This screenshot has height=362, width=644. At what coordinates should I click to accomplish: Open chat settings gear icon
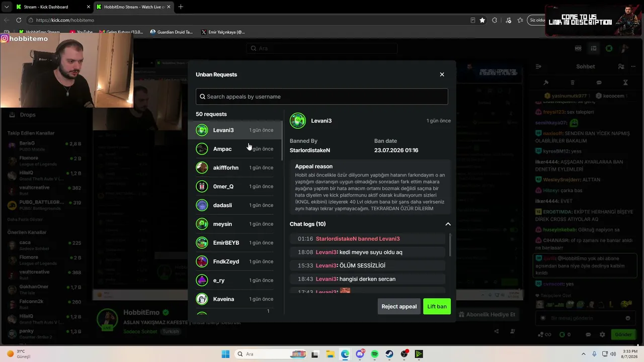(602, 334)
